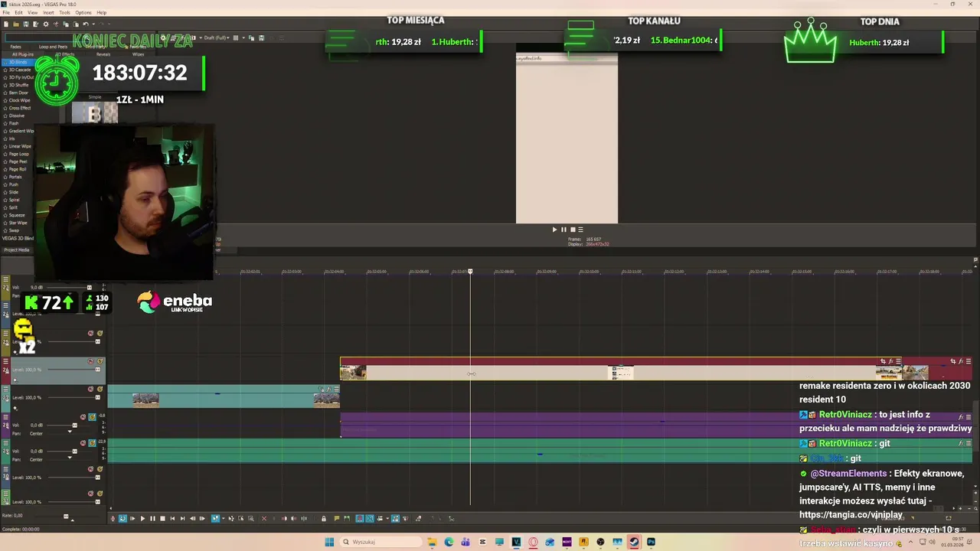Select the teal video clip on left
The width and height of the screenshot is (980, 551).
pos(224,398)
